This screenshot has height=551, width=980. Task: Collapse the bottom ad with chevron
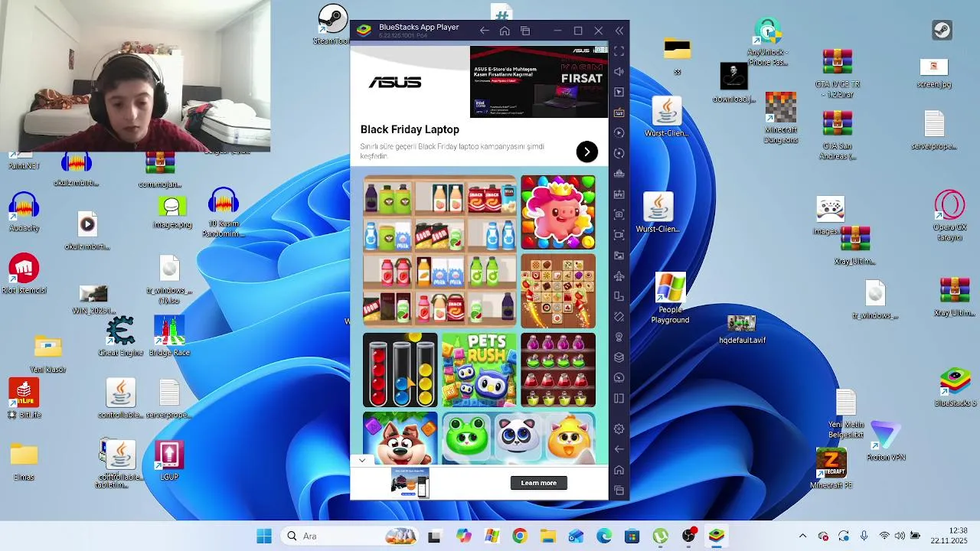tap(362, 460)
